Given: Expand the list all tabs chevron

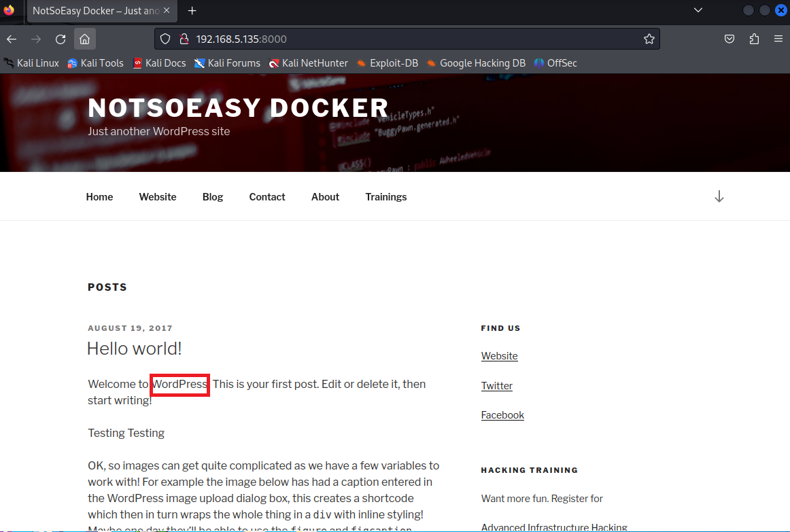Looking at the screenshot, I should pyautogui.click(x=698, y=10).
